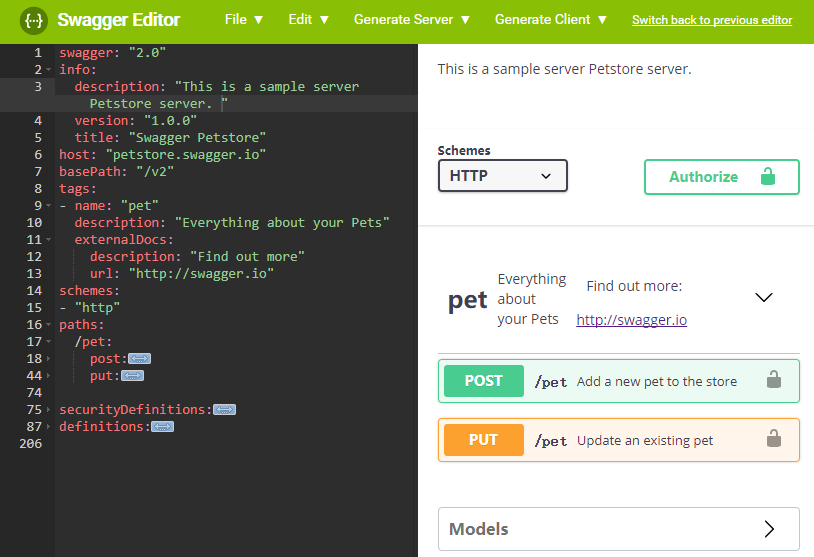
Task: Collapse /pet fold arrow on line 17
Action: [49, 342]
